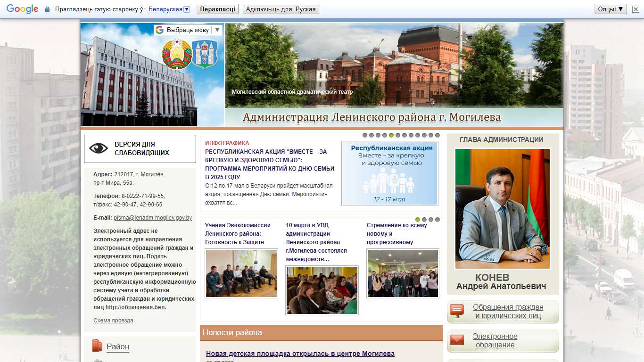Select the green first dot of the news carousel
Image resolution: width=644 pixels, height=362 pixels.
(x=418, y=220)
